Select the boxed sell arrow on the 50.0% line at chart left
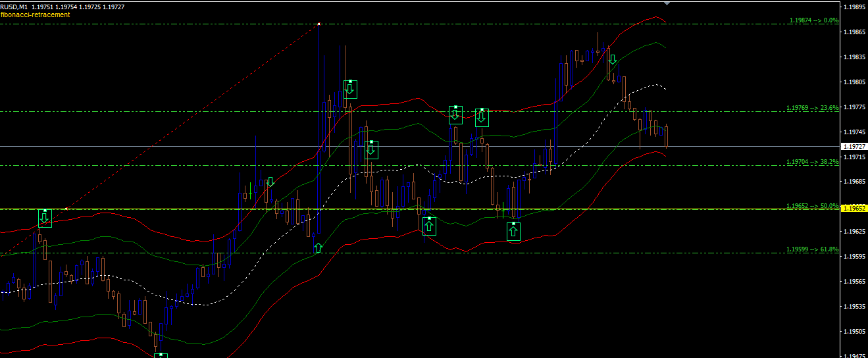Screen dimensions: 868x358 point(45,218)
